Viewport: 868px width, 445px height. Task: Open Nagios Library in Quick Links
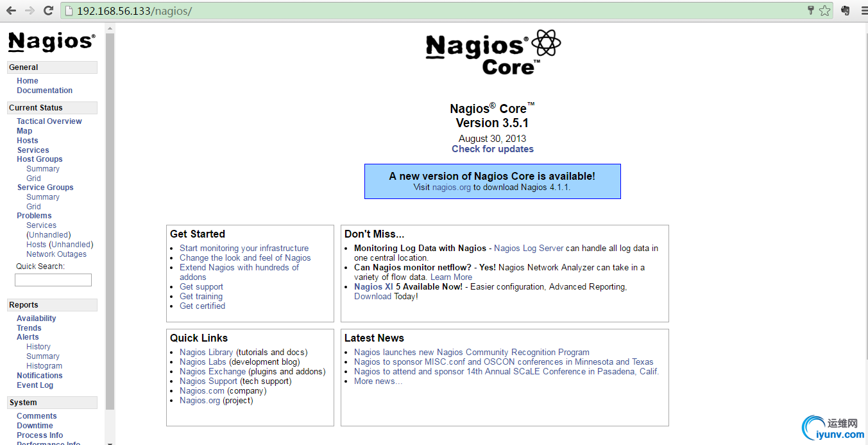tap(207, 353)
